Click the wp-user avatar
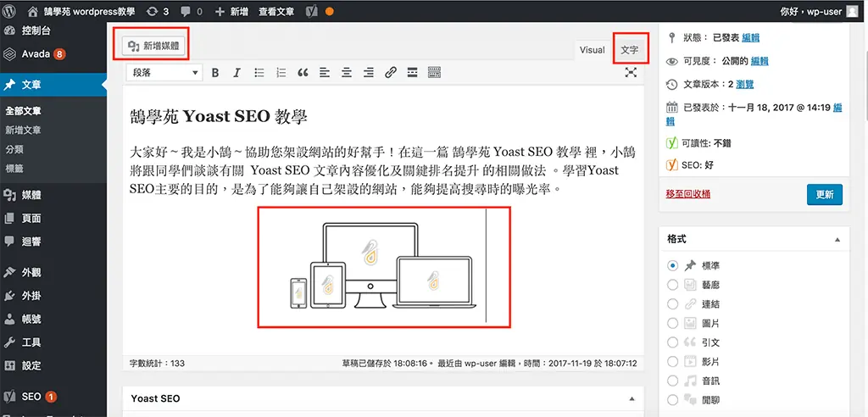 (x=853, y=11)
